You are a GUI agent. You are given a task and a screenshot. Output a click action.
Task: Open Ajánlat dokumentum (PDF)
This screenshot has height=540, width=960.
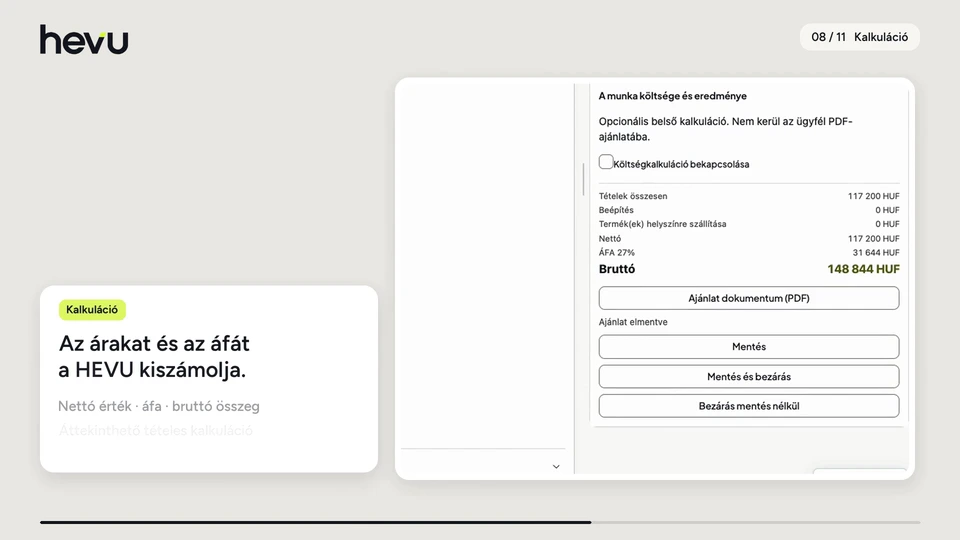749,298
